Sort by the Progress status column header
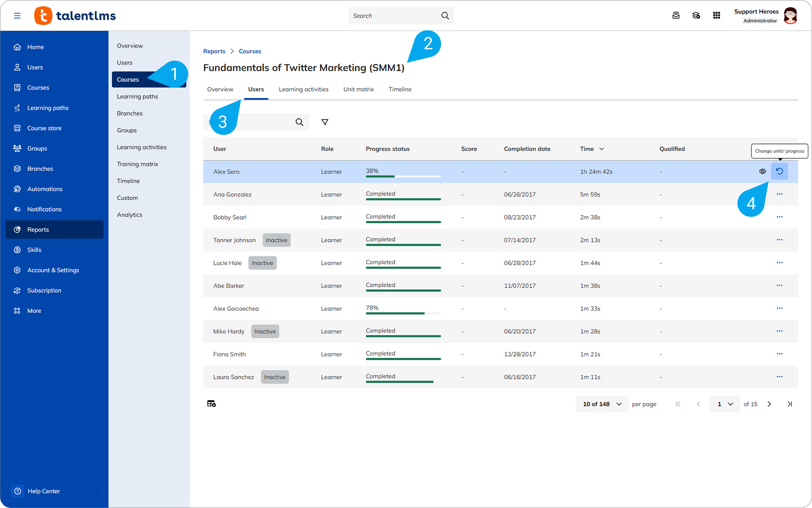 coord(388,149)
